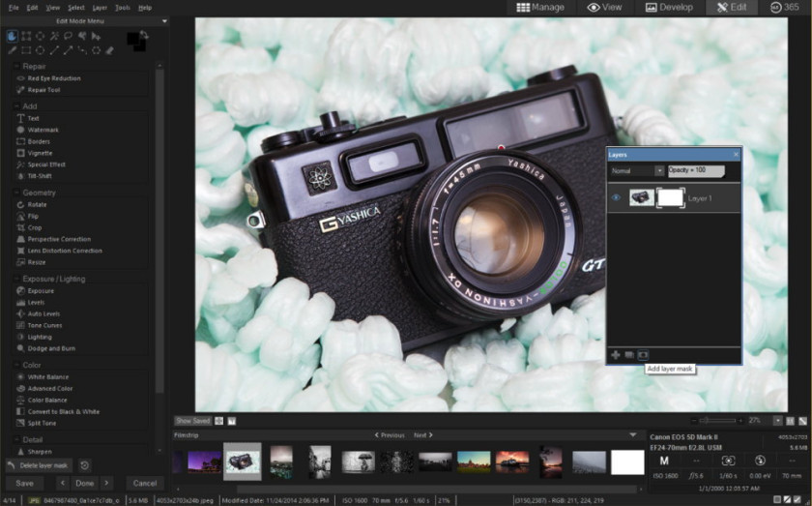Open Convert to Black & White

63,411
